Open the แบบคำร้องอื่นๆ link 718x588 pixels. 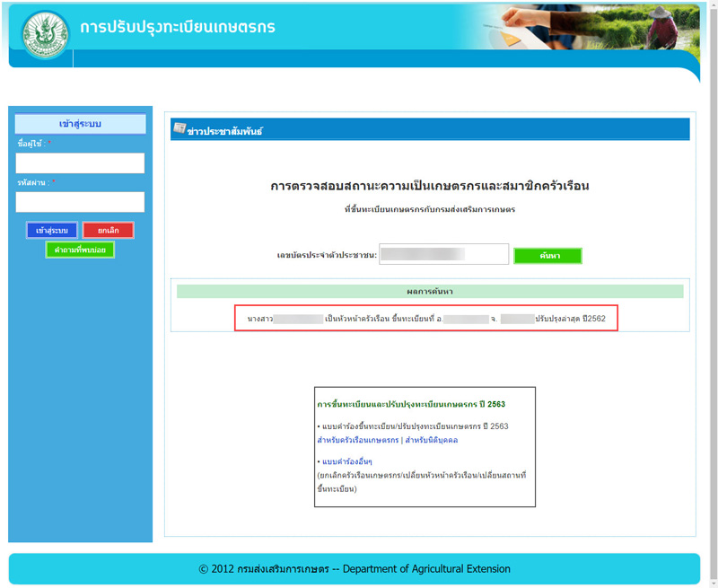click(347, 461)
